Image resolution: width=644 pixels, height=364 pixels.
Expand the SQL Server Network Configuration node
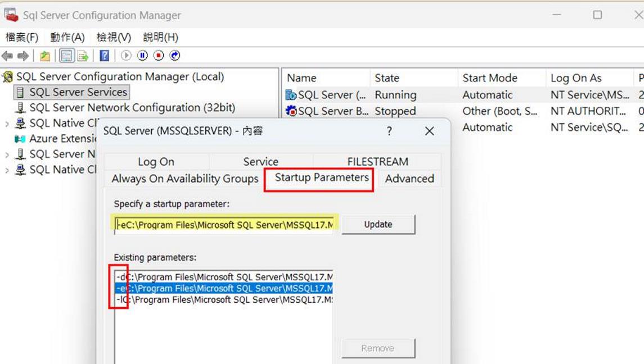[7, 154]
